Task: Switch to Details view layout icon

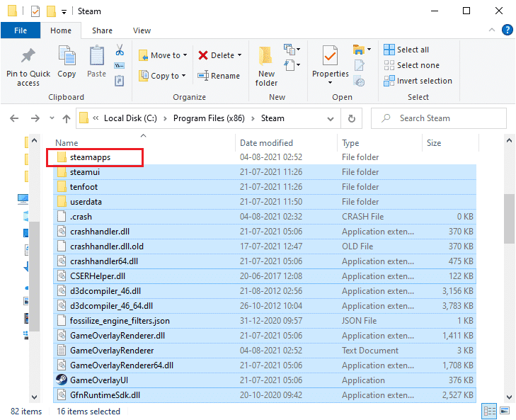Action: click(x=489, y=411)
